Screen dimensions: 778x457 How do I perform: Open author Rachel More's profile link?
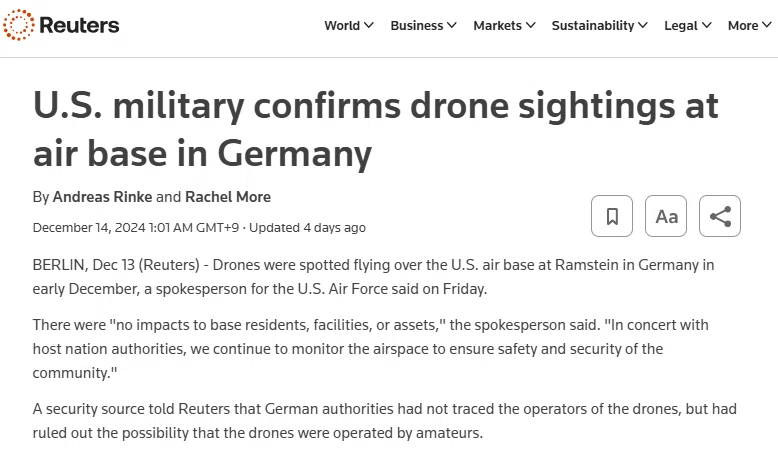click(x=228, y=197)
